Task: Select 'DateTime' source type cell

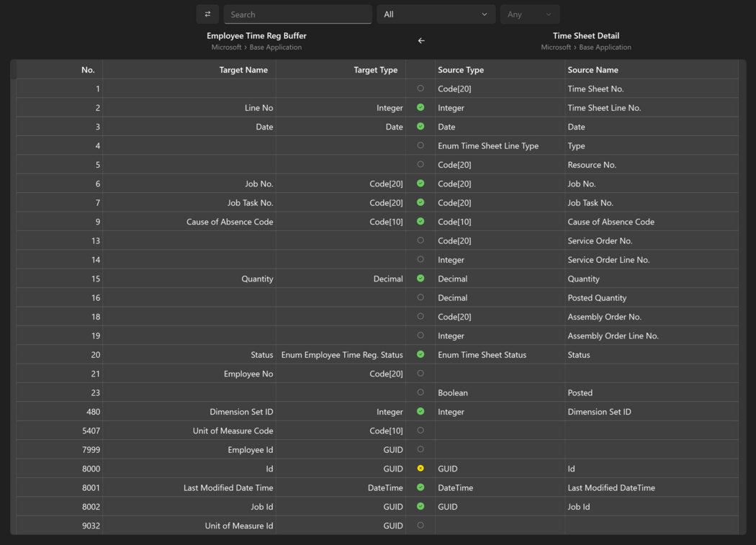Action: 500,487
